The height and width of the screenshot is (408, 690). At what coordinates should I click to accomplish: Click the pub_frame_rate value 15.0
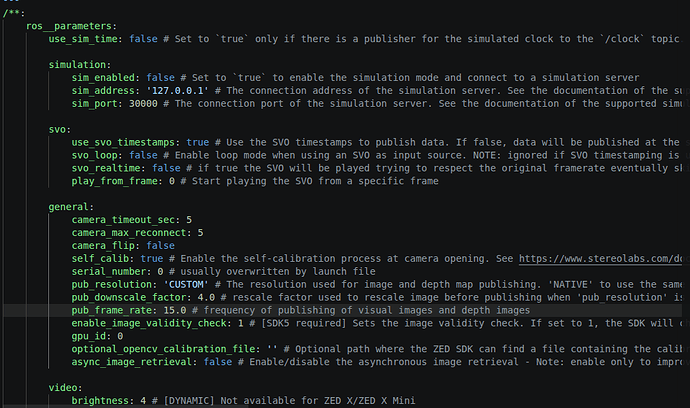175,310
